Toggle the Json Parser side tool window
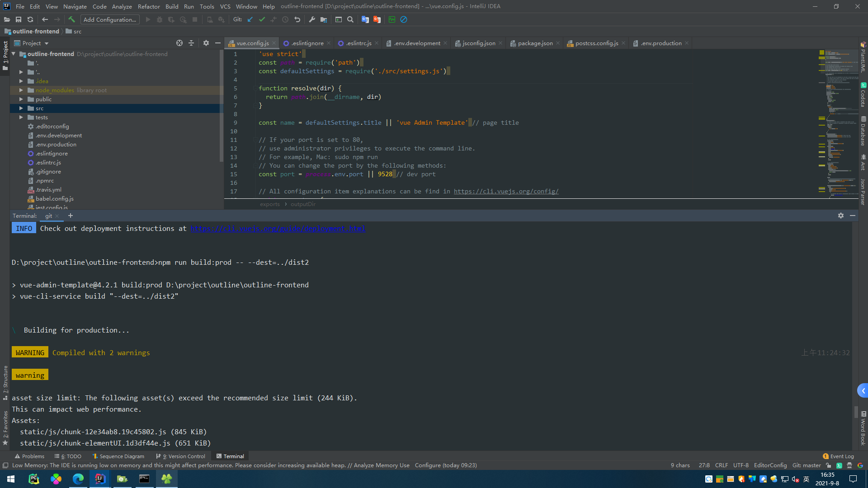868x488 pixels. click(x=863, y=192)
